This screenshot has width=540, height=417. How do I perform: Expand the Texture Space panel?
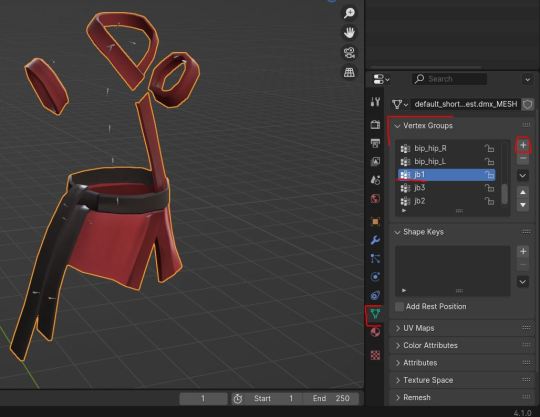pyautogui.click(x=397, y=380)
